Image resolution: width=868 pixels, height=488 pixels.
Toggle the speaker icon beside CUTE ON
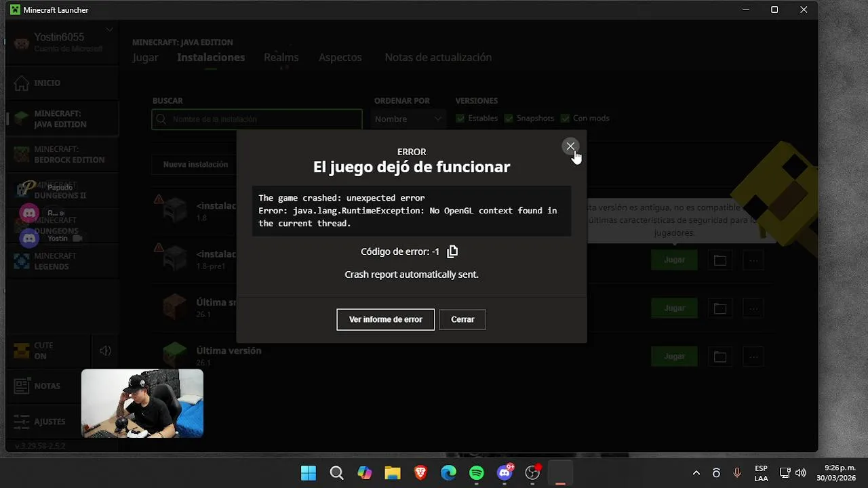coord(105,350)
